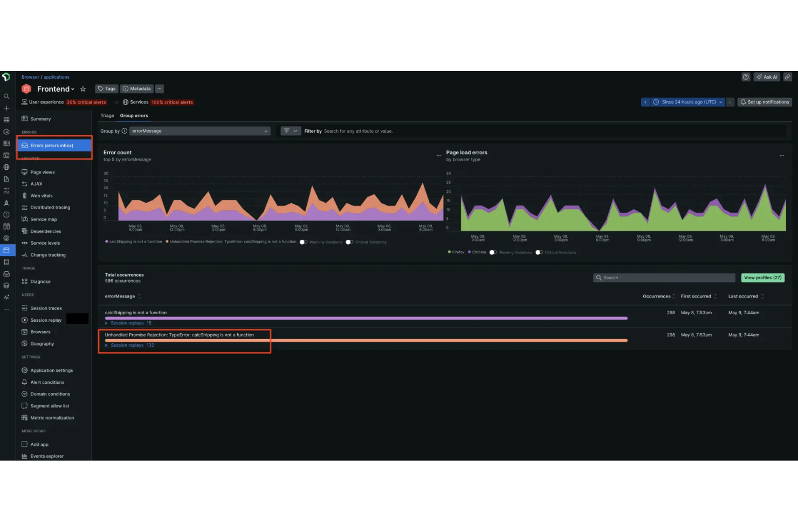
Task: Open the Group by errorMessage dropdown
Action: coord(200,130)
